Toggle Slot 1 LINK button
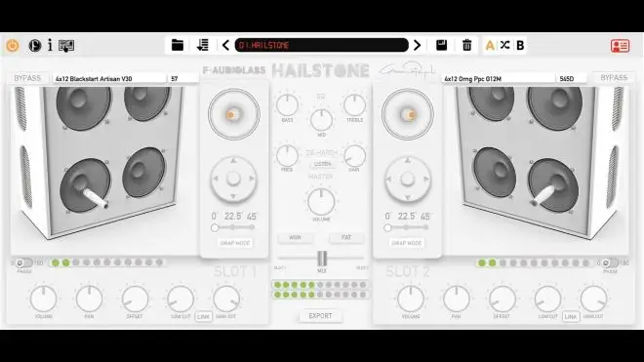 click(203, 316)
